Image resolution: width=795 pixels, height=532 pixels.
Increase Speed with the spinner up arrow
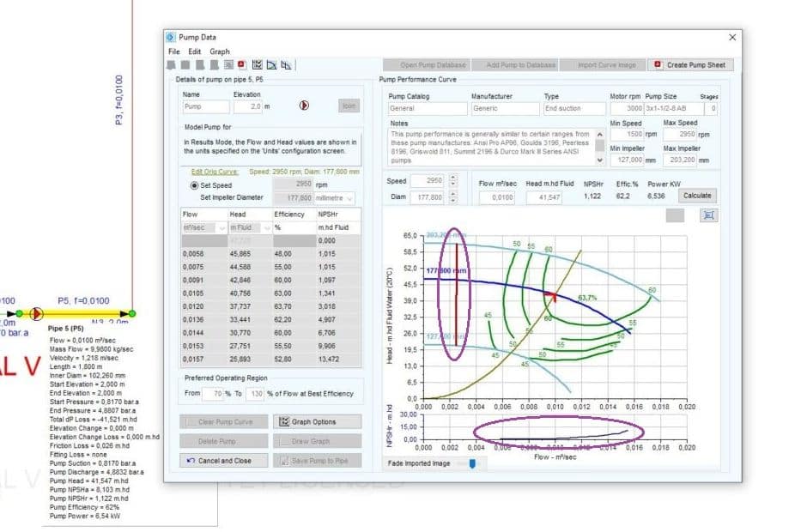coord(452,178)
